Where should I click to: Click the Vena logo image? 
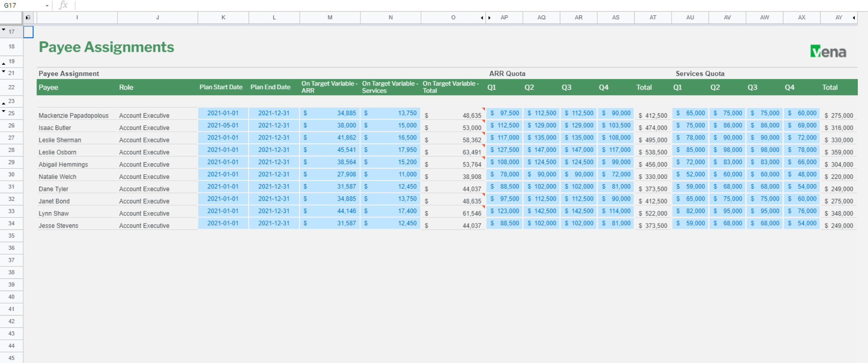click(x=828, y=51)
